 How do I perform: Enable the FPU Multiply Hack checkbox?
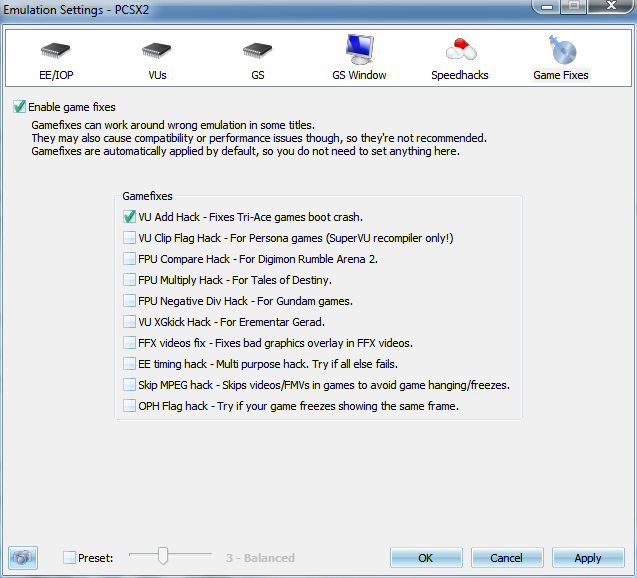pyautogui.click(x=129, y=279)
